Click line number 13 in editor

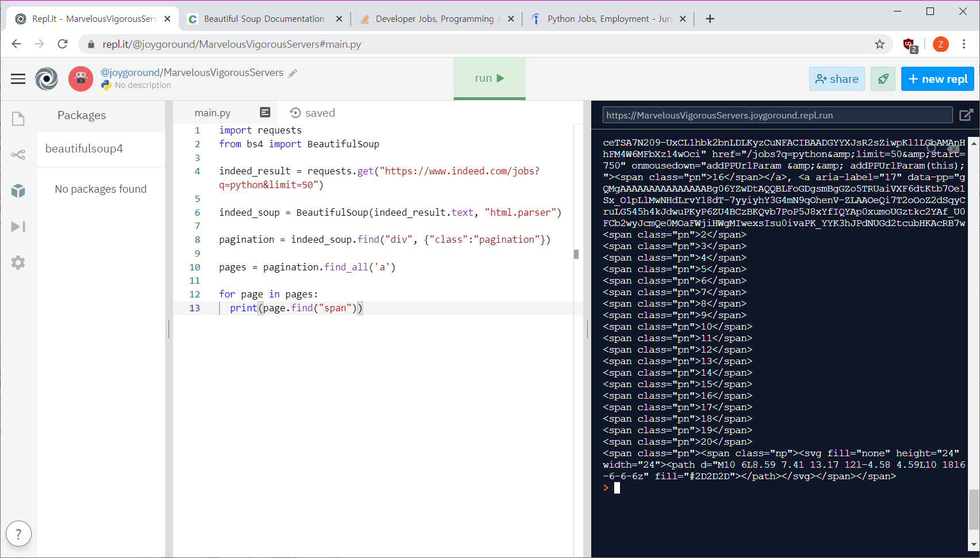[195, 308]
